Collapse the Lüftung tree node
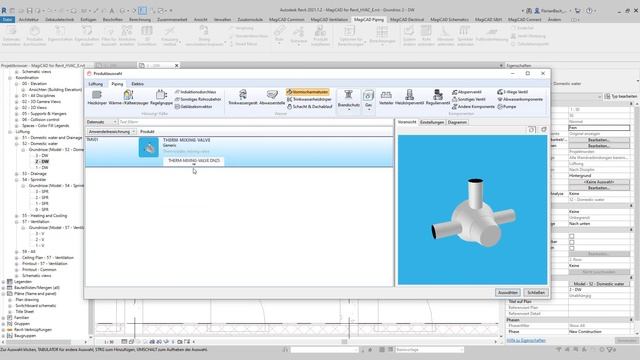The width and height of the screenshot is (640, 360). click(x=10, y=132)
